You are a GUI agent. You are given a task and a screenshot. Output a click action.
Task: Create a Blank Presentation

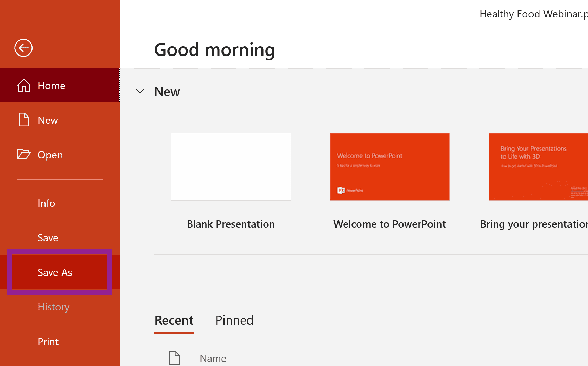click(x=231, y=167)
